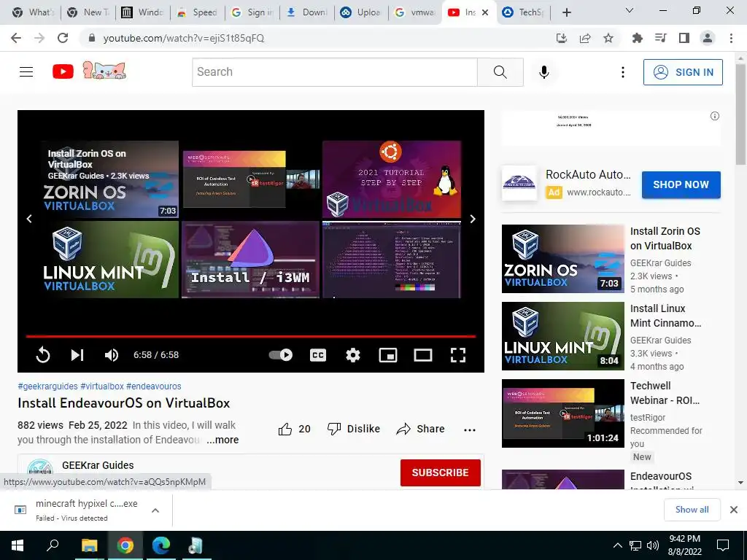Toggle closed captions CC

pos(318,355)
